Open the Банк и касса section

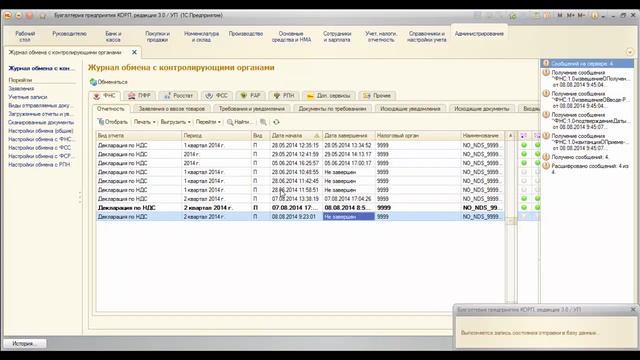[113, 37]
